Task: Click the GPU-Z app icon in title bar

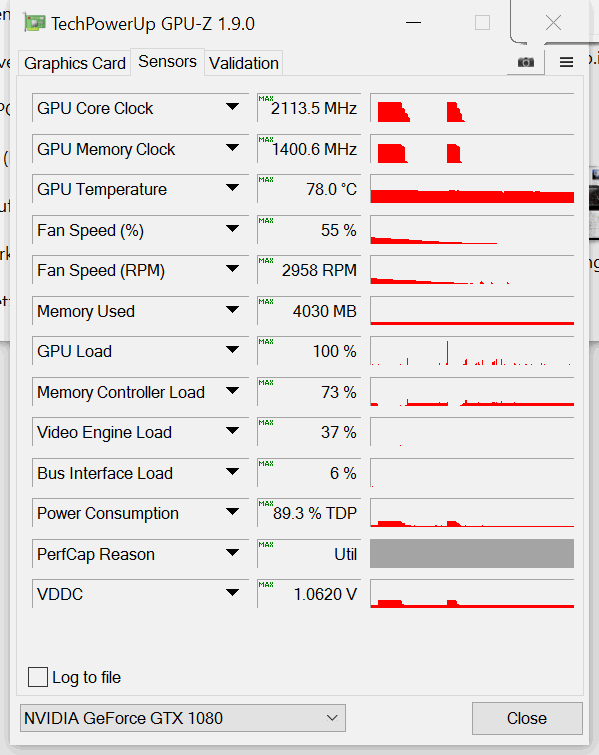Action: (x=35, y=23)
